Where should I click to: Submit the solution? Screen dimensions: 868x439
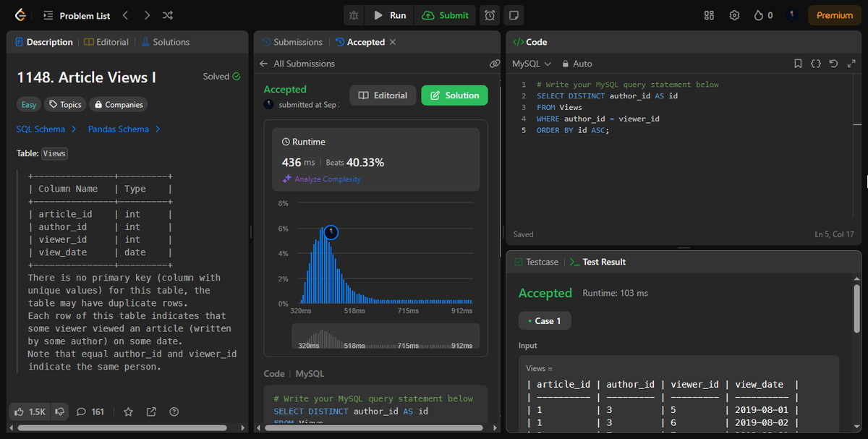click(446, 15)
